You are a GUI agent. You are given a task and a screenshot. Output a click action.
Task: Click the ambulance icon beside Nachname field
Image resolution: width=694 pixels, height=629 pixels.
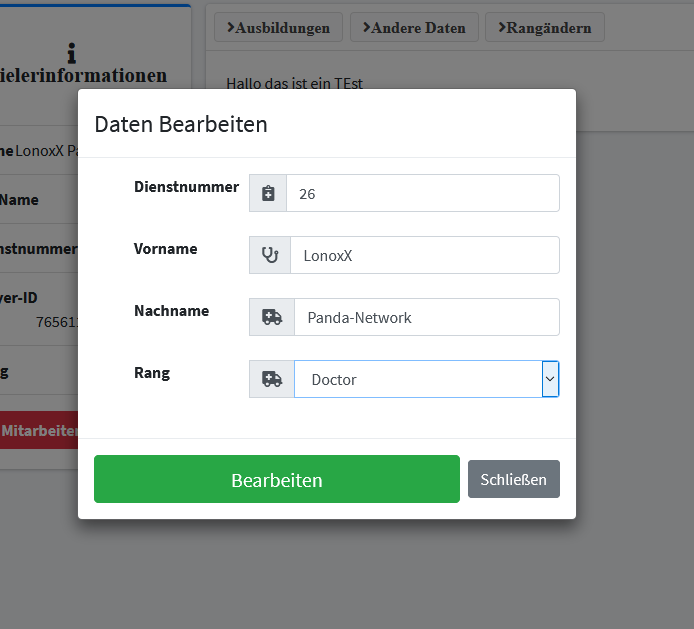271,317
